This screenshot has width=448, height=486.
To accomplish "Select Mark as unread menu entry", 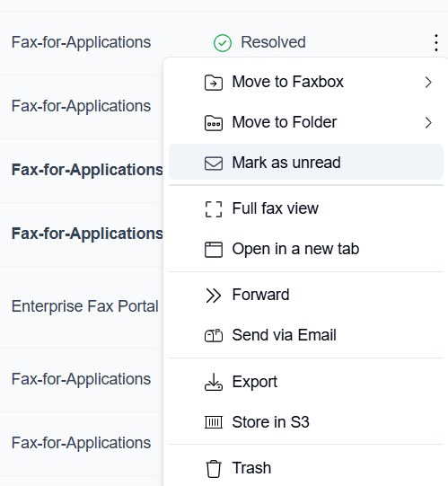I will (306, 162).
